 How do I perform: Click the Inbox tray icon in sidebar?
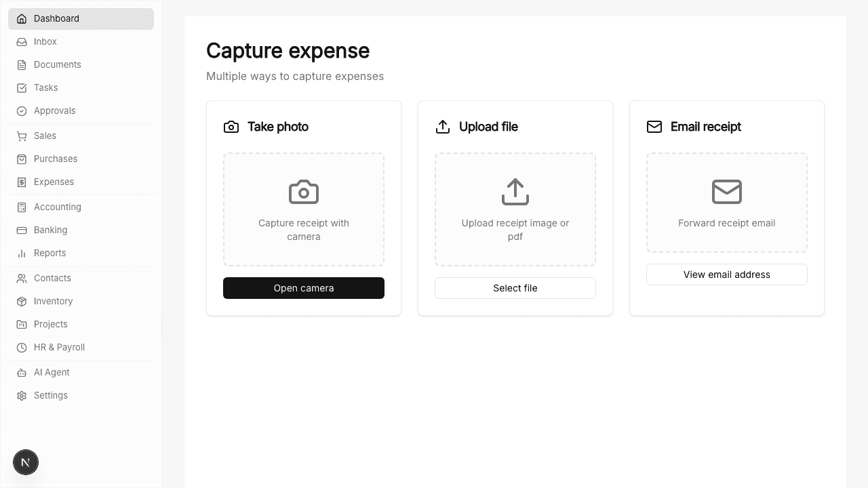click(22, 42)
